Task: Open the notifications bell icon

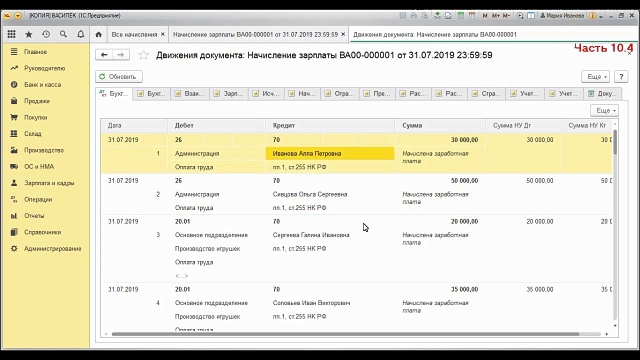Action: [80, 35]
